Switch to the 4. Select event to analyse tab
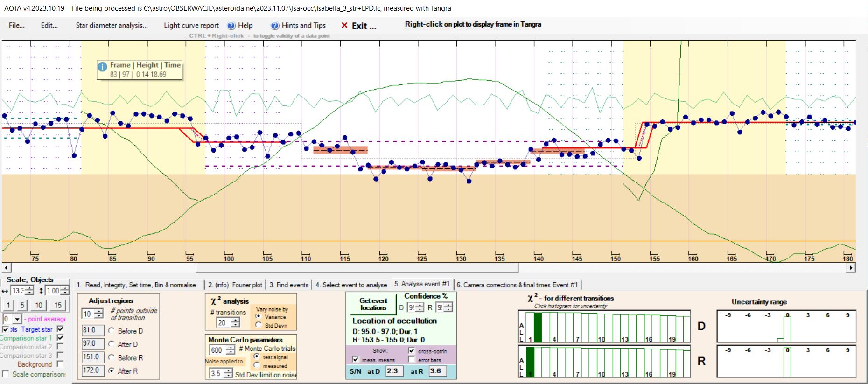Viewport: 868px width, 384px height. point(351,285)
